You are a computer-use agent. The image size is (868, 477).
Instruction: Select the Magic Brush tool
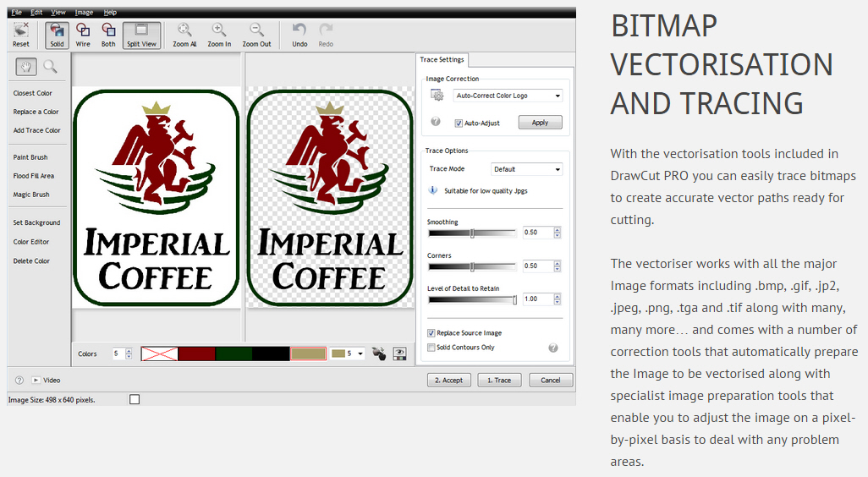click(31, 195)
